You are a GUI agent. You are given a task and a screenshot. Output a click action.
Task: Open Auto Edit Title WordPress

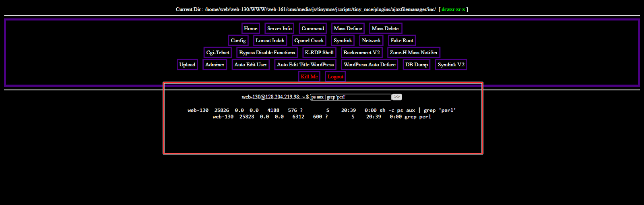(305, 65)
